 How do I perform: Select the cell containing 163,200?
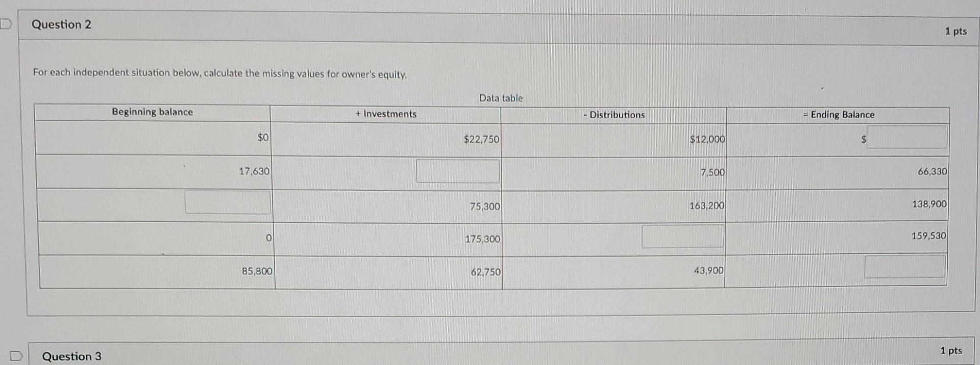pyautogui.click(x=706, y=206)
